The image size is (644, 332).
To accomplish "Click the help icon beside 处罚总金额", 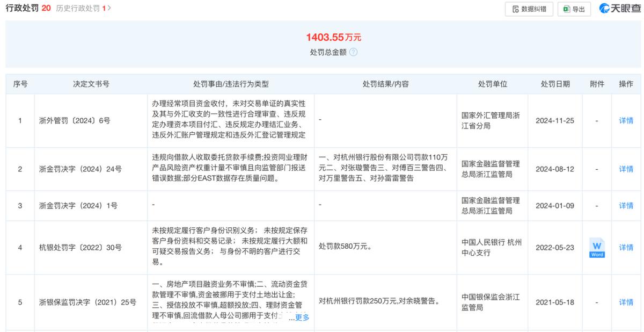I will [353, 52].
